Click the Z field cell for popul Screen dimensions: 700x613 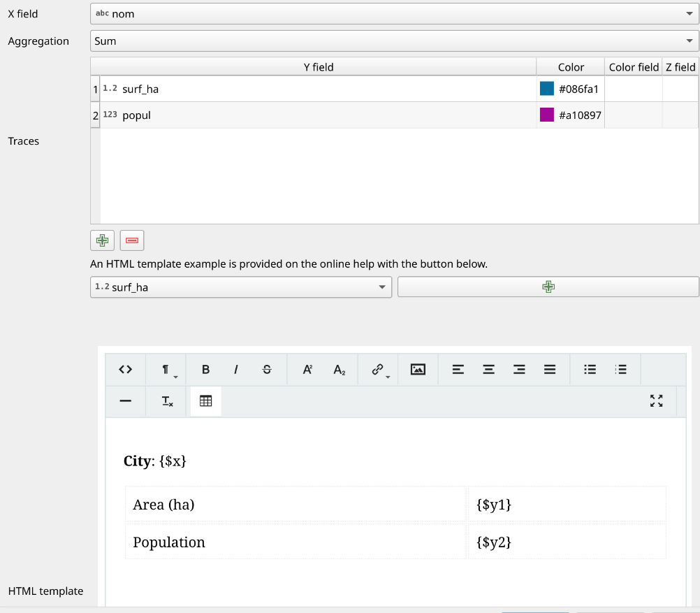click(x=680, y=115)
